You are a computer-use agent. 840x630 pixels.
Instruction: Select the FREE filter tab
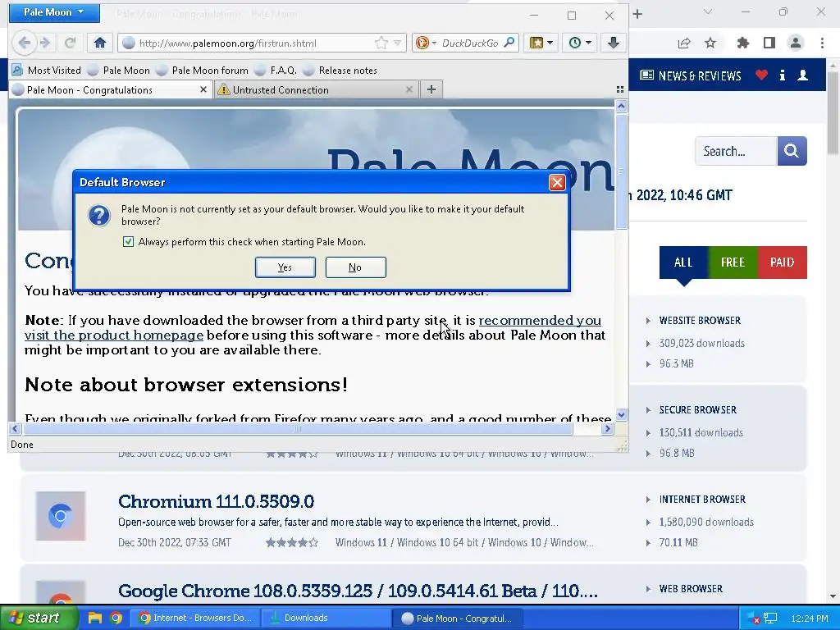(x=733, y=262)
